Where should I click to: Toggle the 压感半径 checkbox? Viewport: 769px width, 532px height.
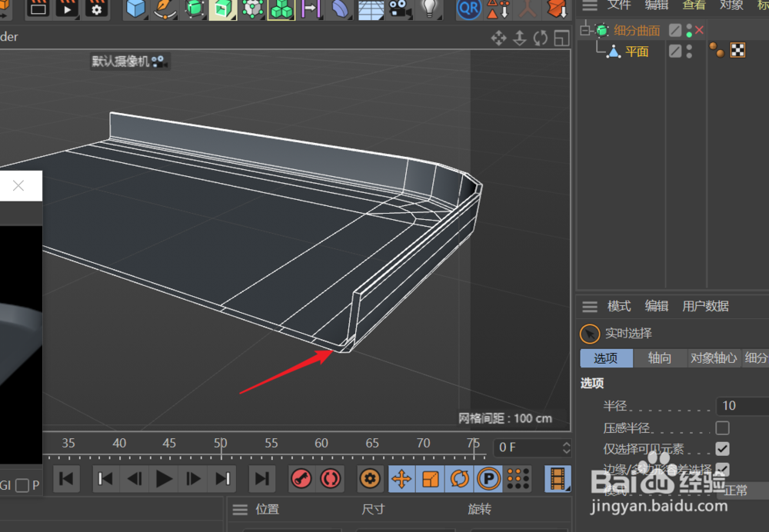coord(723,427)
